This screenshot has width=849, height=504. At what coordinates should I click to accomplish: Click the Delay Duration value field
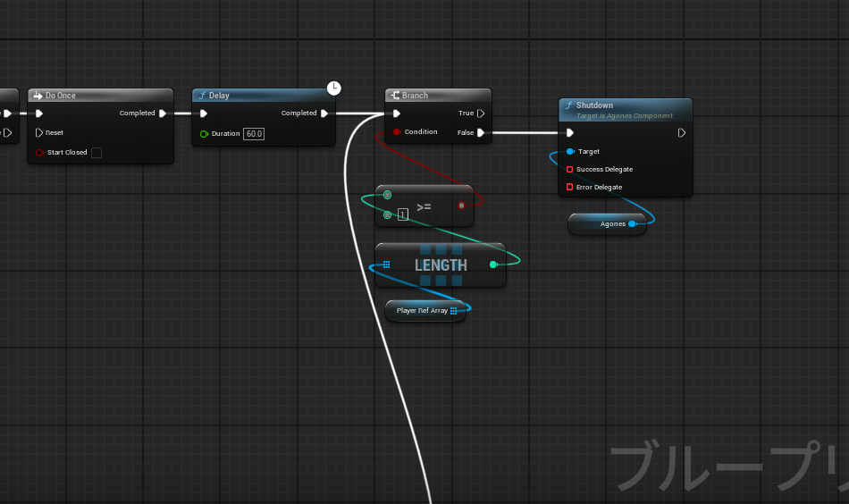pyautogui.click(x=254, y=133)
